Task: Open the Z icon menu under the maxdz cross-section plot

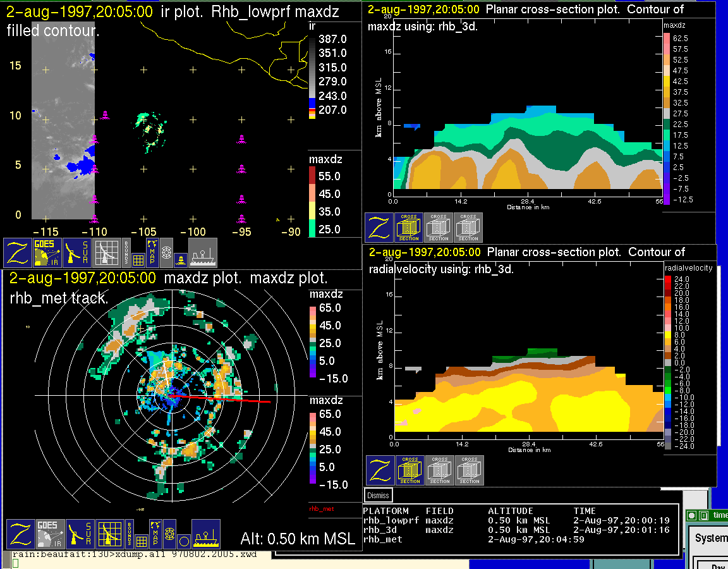Action: (x=379, y=228)
